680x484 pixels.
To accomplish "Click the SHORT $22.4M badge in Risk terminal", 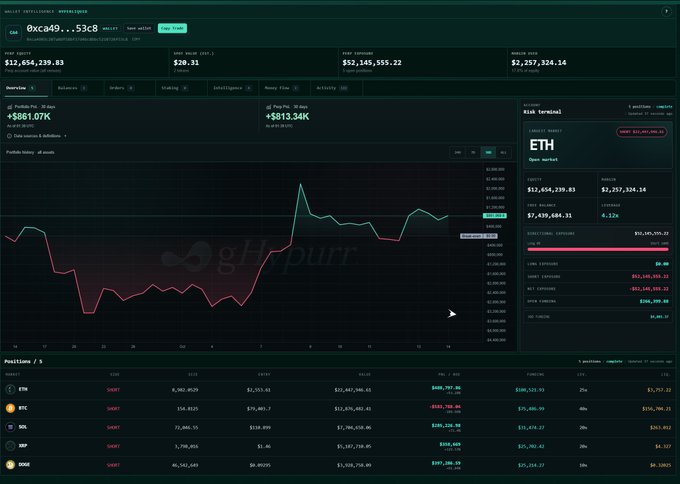I will [x=642, y=132].
